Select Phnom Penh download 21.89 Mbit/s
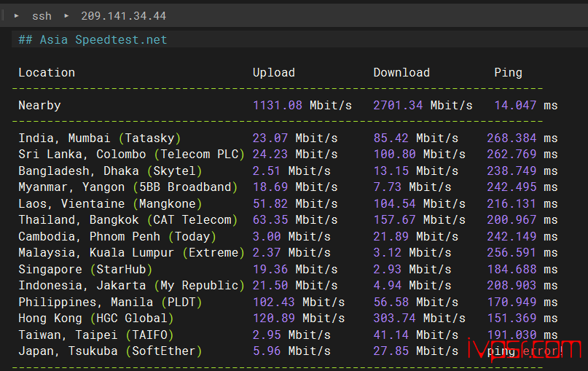Screen dimensions: 588x371 [416, 237]
